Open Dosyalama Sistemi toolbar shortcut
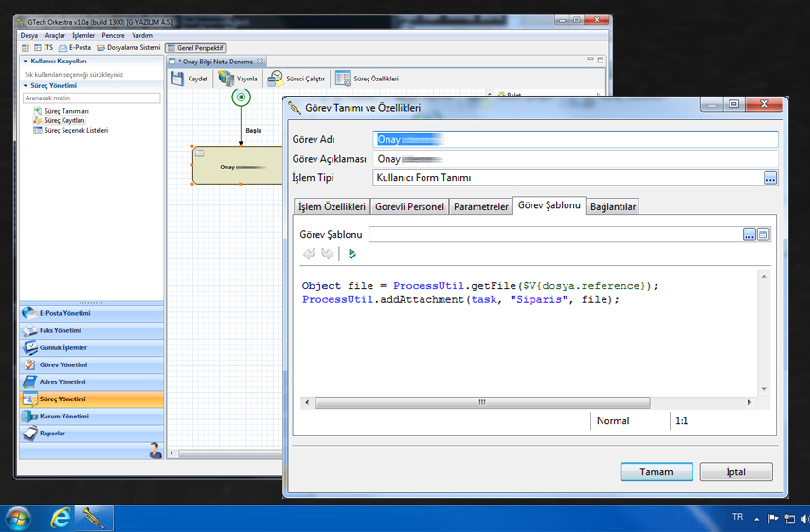 pos(129,48)
